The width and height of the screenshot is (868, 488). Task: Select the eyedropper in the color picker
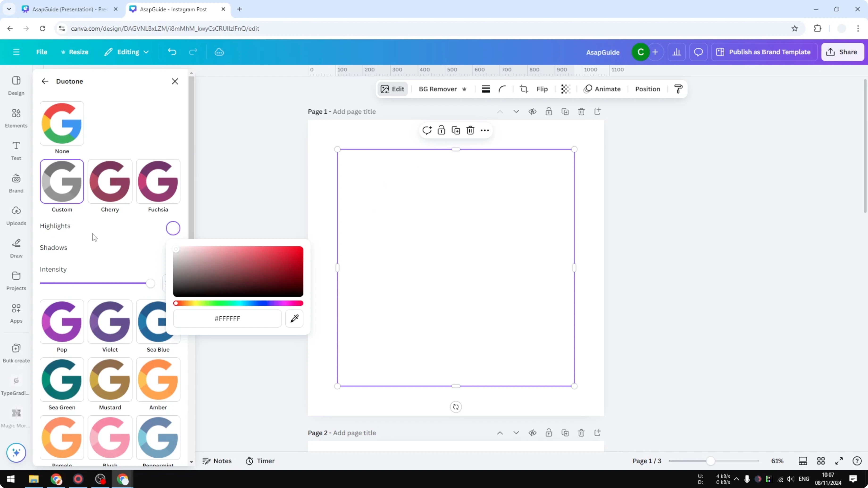tap(294, 318)
